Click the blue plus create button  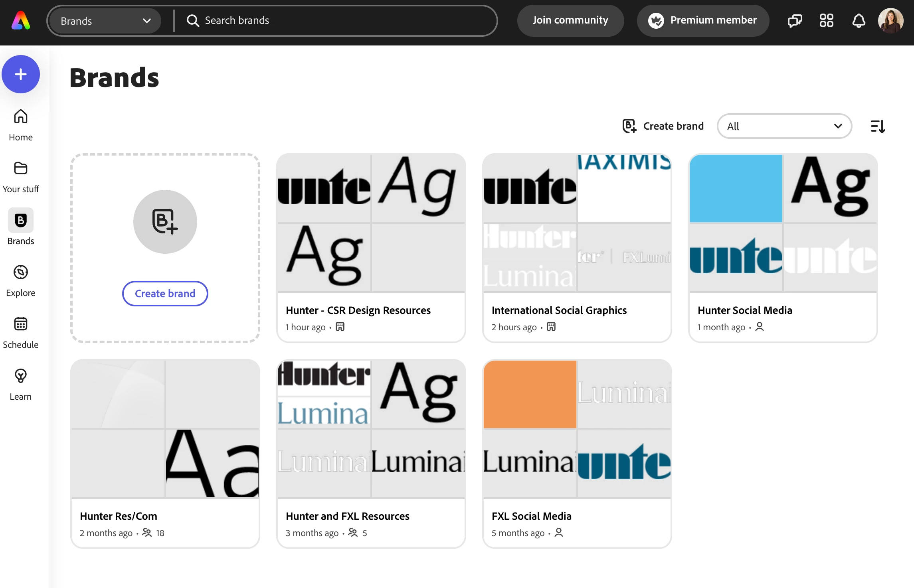(x=21, y=74)
